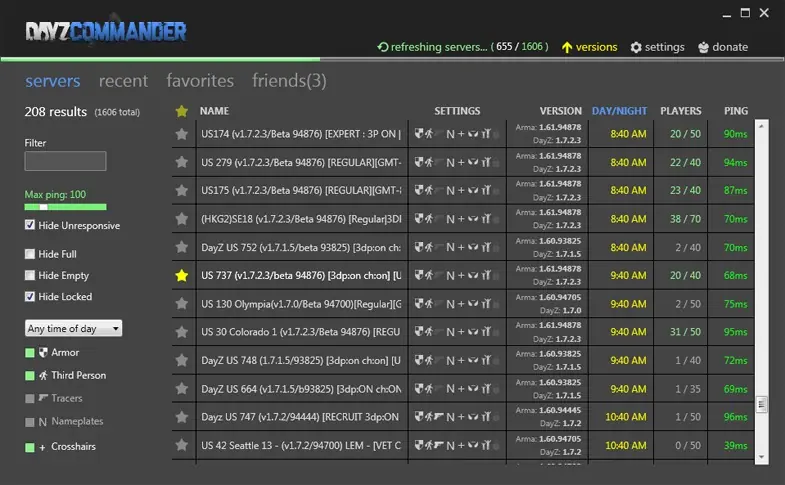Click the 31 / 50 players cell
The image size is (785, 485).
(685, 332)
